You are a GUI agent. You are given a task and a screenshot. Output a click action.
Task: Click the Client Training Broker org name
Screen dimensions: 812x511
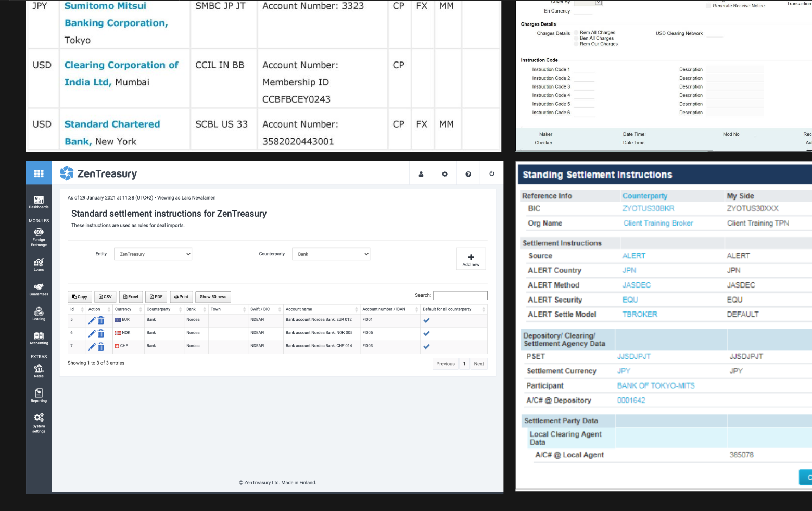(x=658, y=223)
